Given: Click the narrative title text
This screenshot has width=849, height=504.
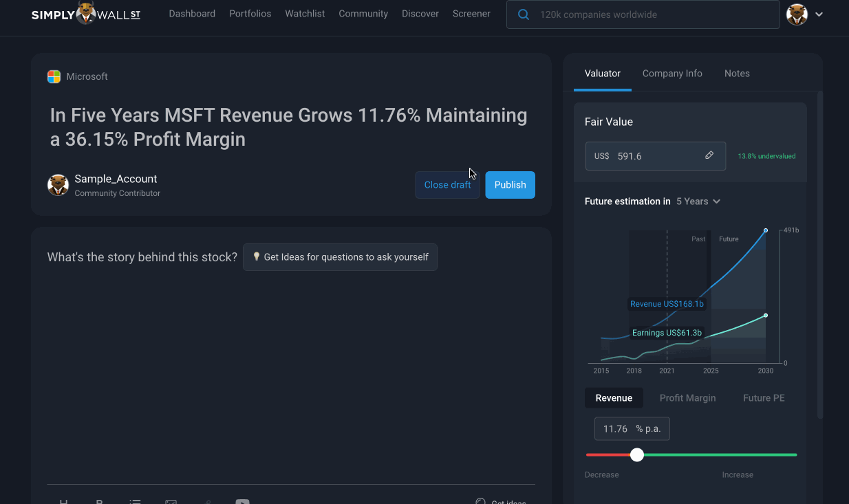Looking at the screenshot, I should (x=289, y=127).
